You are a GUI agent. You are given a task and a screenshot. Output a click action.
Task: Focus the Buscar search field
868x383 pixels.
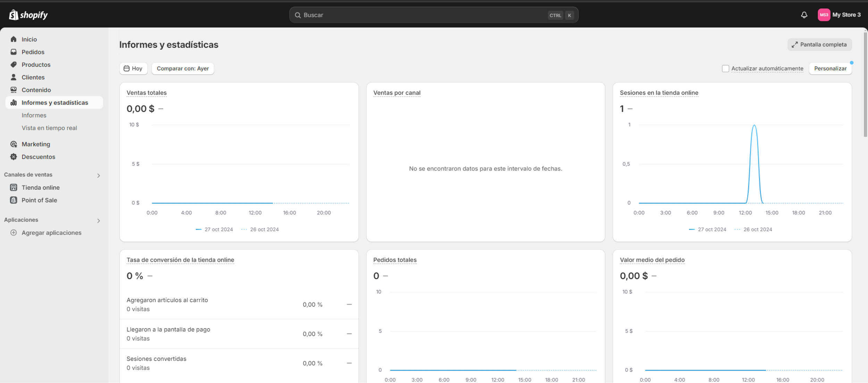417,15
